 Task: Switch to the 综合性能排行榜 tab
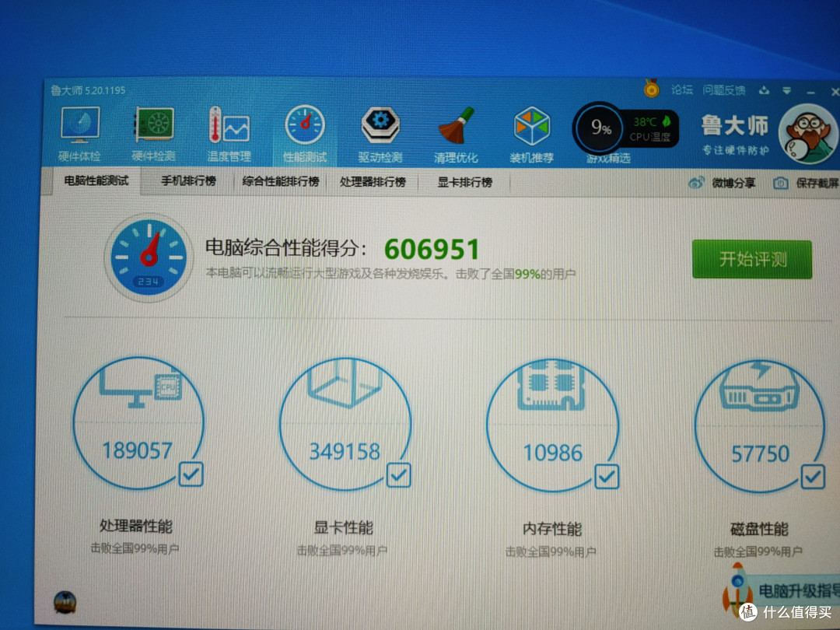(x=281, y=181)
